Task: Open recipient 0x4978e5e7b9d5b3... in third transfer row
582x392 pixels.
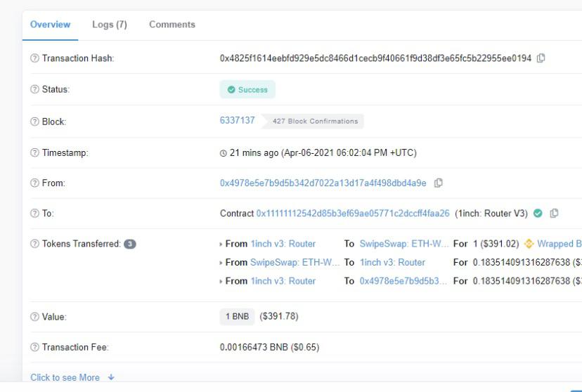Action: coord(403,281)
